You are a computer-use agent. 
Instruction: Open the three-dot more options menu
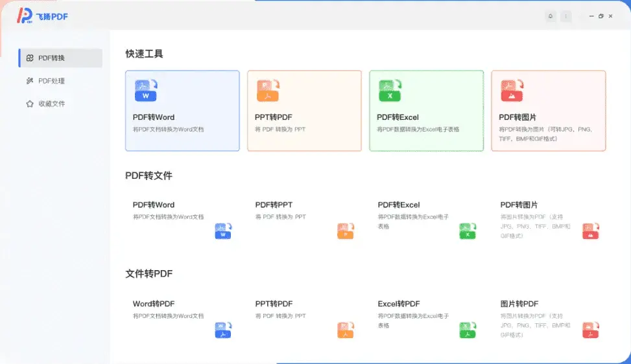(566, 16)
